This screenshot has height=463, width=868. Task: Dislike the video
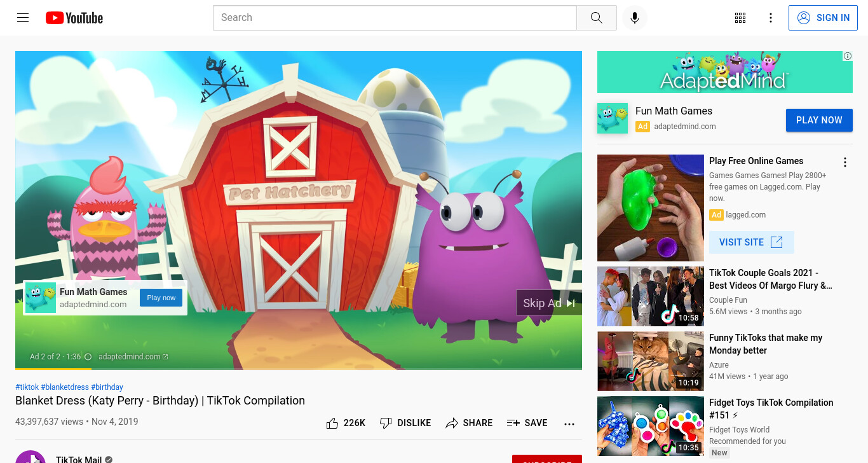[405, 423]
